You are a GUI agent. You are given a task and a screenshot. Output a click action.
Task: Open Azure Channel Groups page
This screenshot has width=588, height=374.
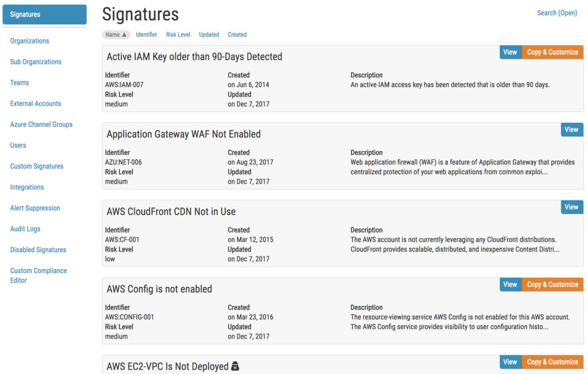[x=41, y=124]
